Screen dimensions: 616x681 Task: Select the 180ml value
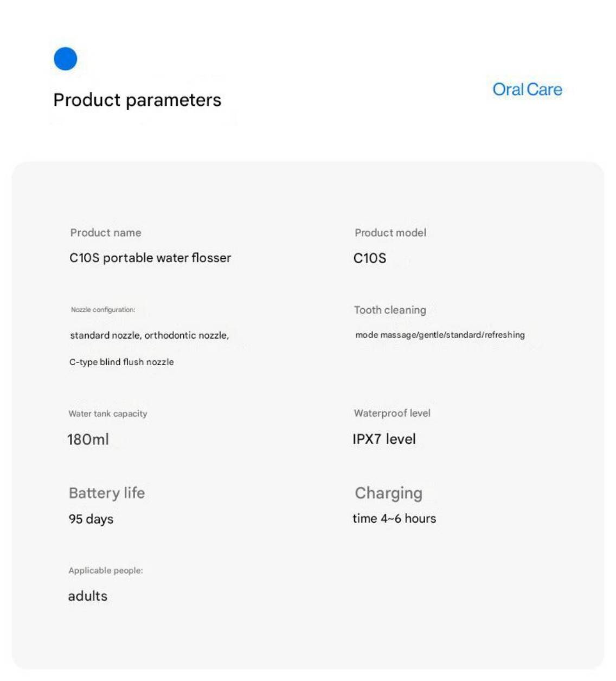[88, 439]
